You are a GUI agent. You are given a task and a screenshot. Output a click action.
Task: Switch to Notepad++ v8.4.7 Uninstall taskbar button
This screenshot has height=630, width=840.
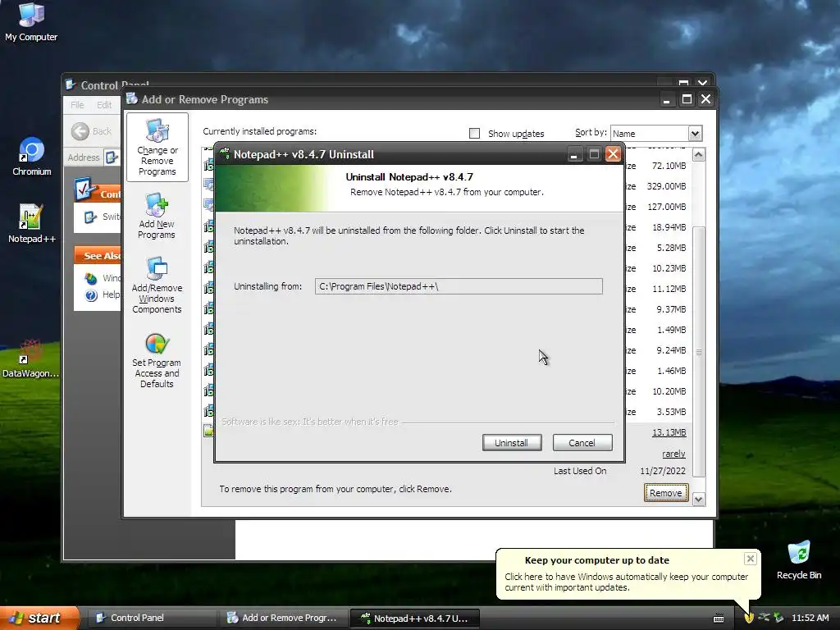414,618
